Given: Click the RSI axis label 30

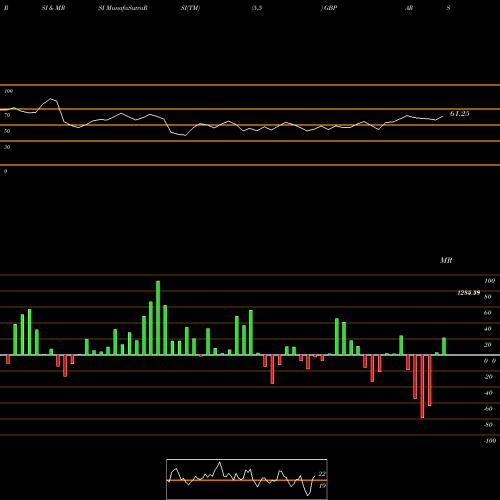Looking at the screenshot, I should click(x=7, y=147).
